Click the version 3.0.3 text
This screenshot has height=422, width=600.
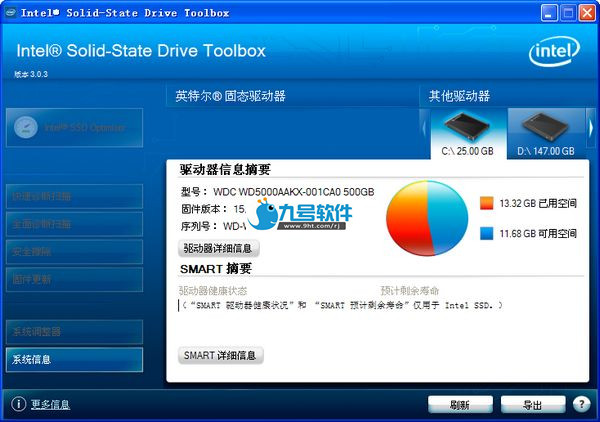[x=31, y=74]
